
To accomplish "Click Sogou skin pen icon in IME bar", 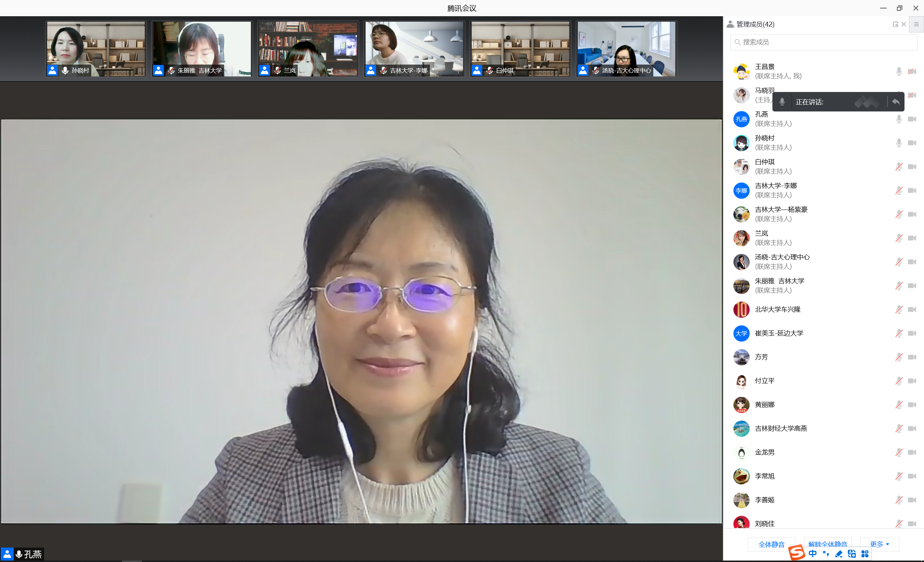I will point(839,554).
